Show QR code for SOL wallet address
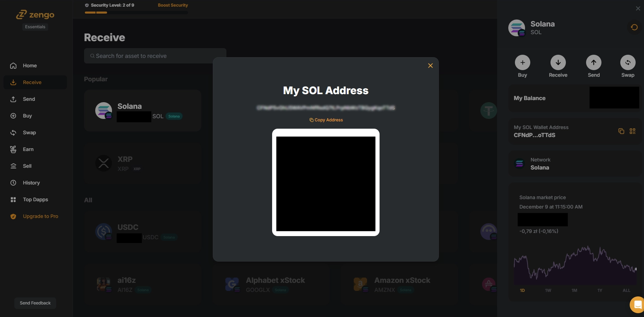This screenshot has width=644, height=317. tap(632, 131)
